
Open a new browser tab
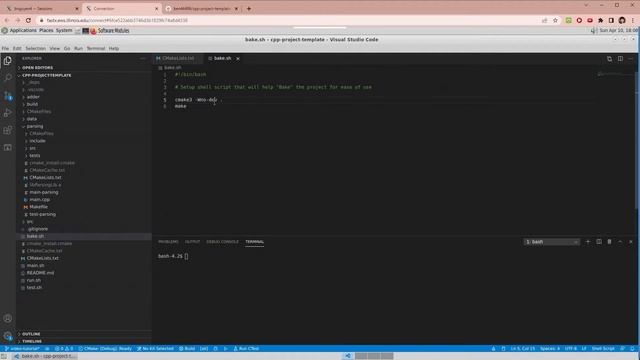tap(249, 9)
